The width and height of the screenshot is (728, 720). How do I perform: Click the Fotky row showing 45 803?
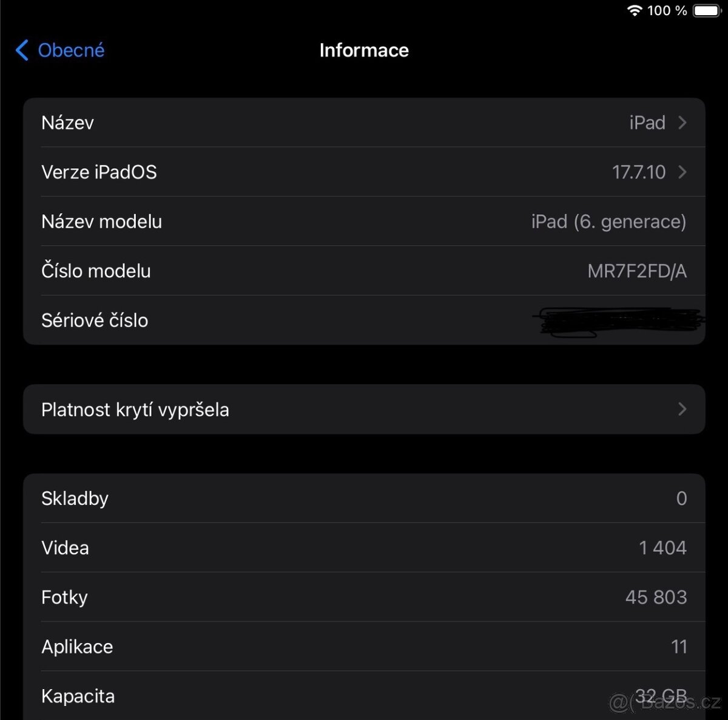[x=364, y=597]
